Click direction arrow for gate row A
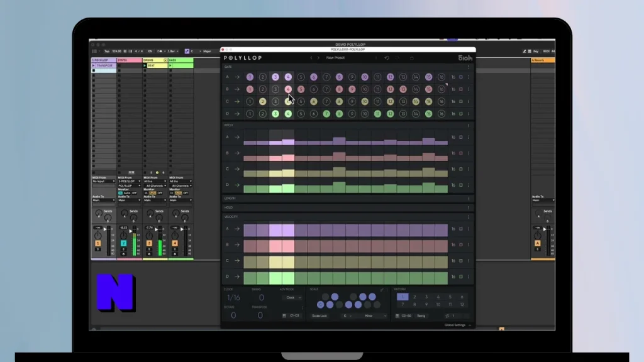 pos(237,77)
